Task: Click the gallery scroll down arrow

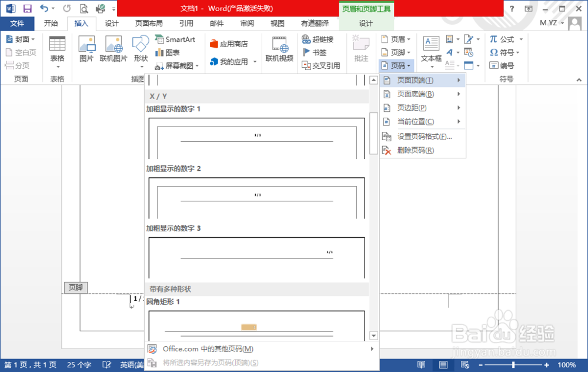Action: pos(373,336)
